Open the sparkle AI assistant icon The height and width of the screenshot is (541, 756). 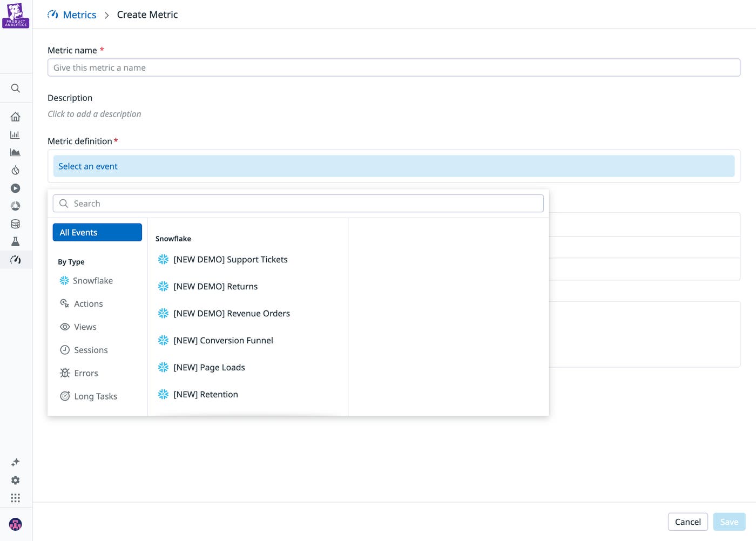16,462
